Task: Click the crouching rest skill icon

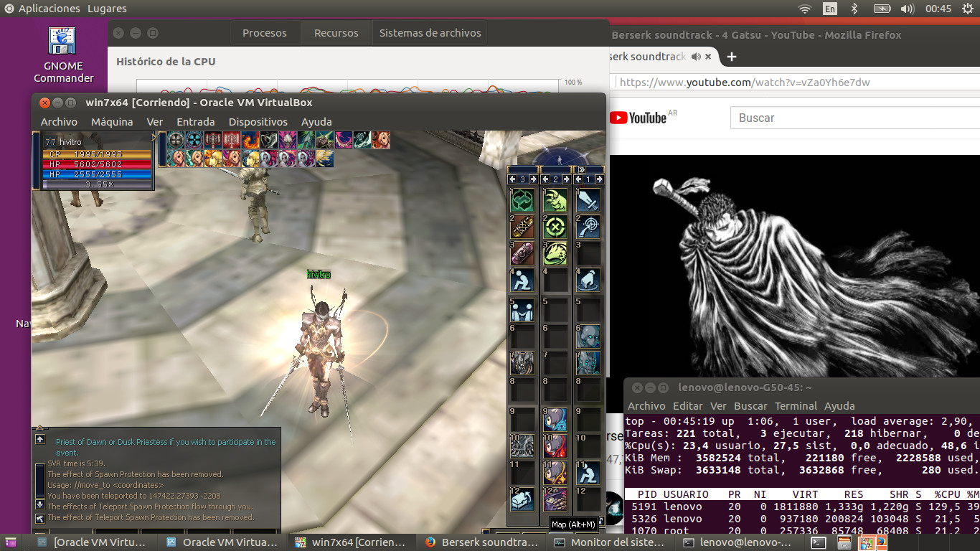Action: click(522, 280)
